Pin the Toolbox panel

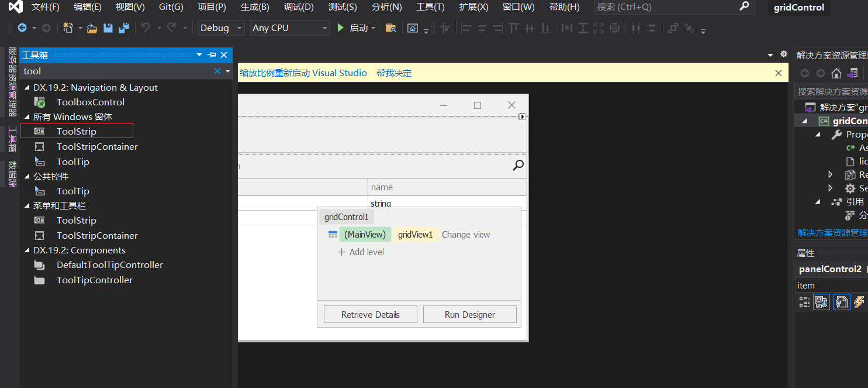[212, 55]
